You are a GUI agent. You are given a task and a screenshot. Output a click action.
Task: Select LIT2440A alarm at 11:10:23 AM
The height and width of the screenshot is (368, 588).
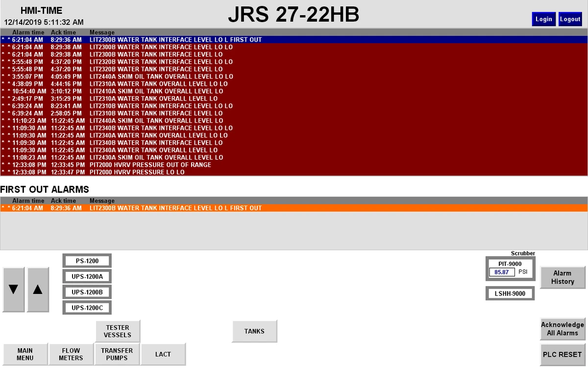tap(294, 121)
